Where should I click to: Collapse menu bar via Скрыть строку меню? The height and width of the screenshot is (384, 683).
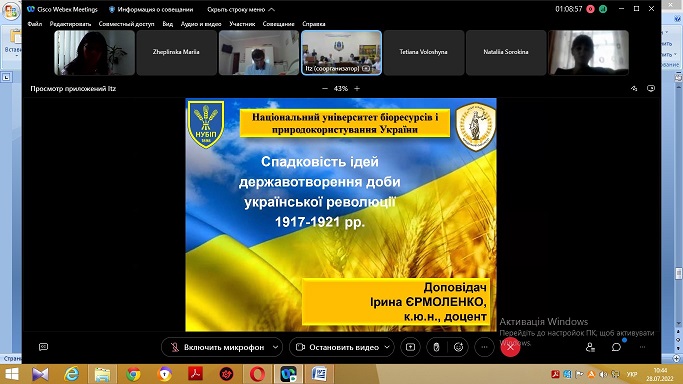coord(240,9)
